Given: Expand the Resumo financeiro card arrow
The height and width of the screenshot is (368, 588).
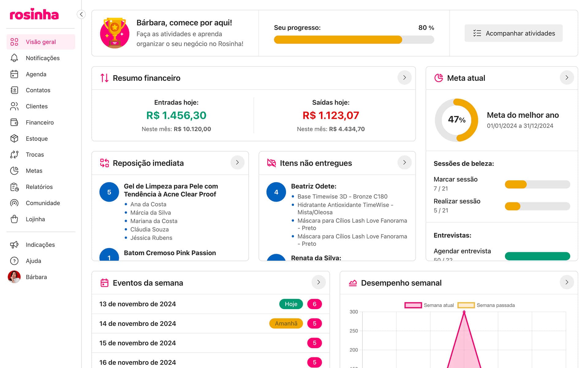Looking at the screenshot, I should pos(404,78).
